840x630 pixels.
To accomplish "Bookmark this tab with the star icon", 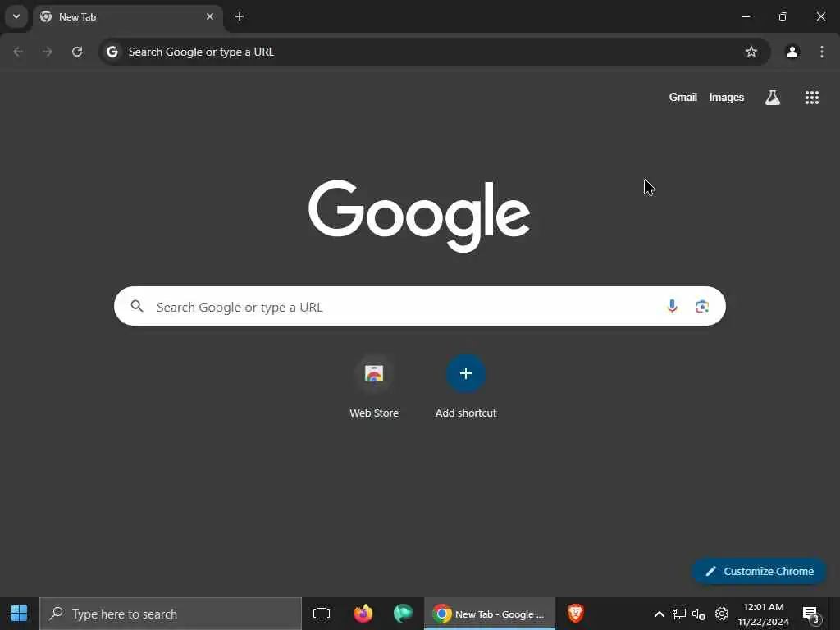I will click(x=751, y=52).
